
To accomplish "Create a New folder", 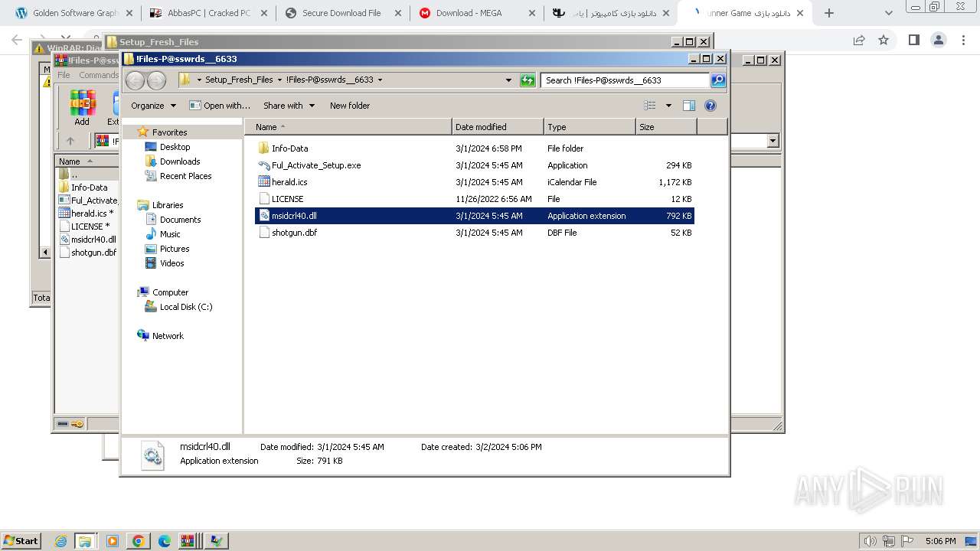I will (x=350, y=106).
